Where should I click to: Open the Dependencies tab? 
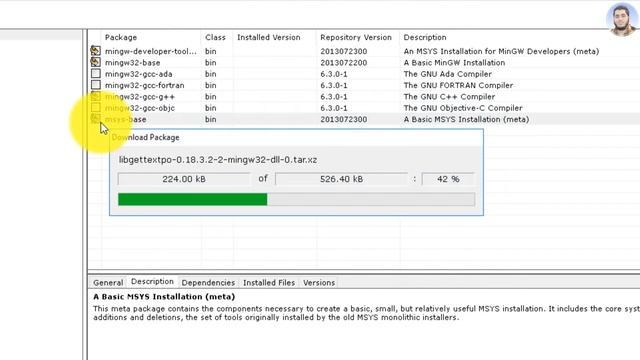coord(208,282)
